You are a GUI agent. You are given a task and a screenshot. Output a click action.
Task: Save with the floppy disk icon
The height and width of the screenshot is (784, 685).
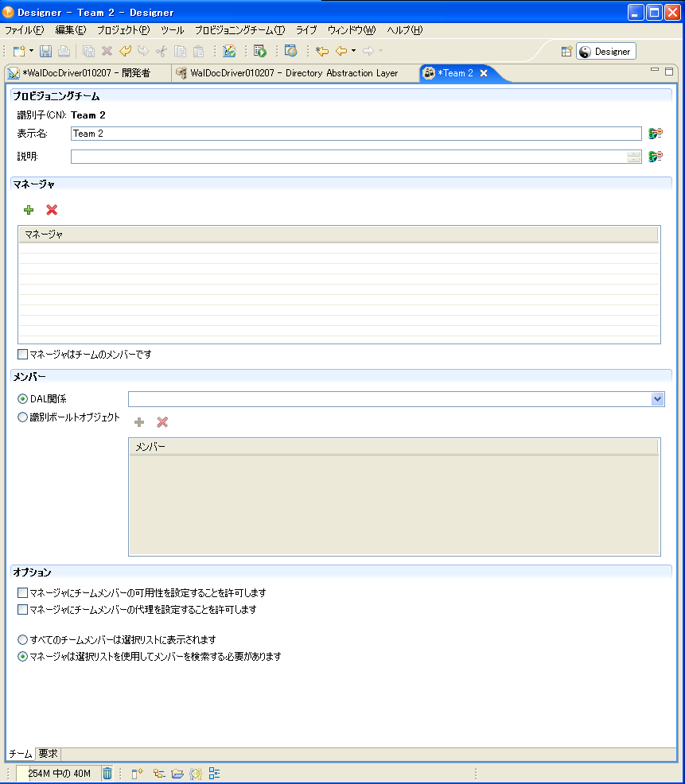45,51
